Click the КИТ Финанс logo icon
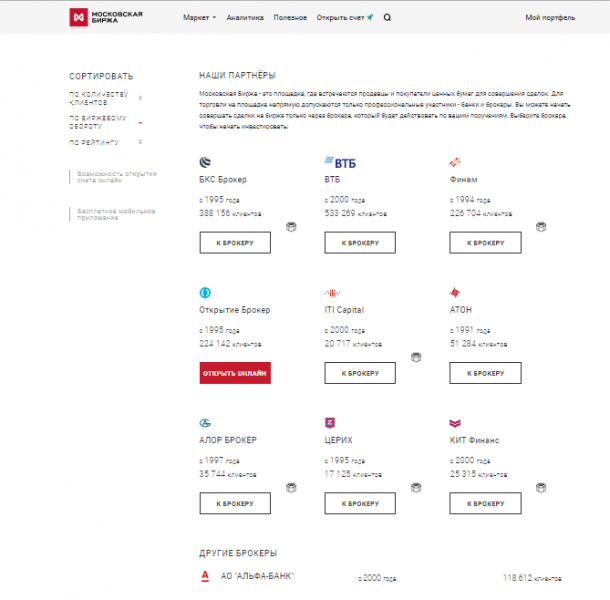Viewport: 610px width, 600px height. [x=455, y=423]
